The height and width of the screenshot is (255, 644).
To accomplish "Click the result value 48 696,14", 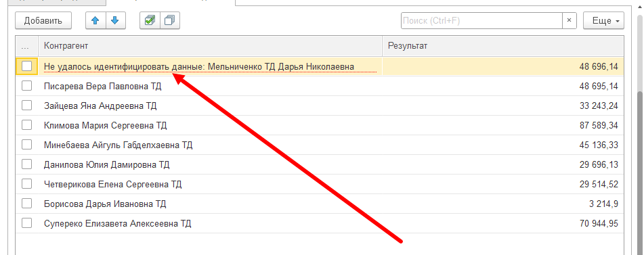I will pos(599,66).
